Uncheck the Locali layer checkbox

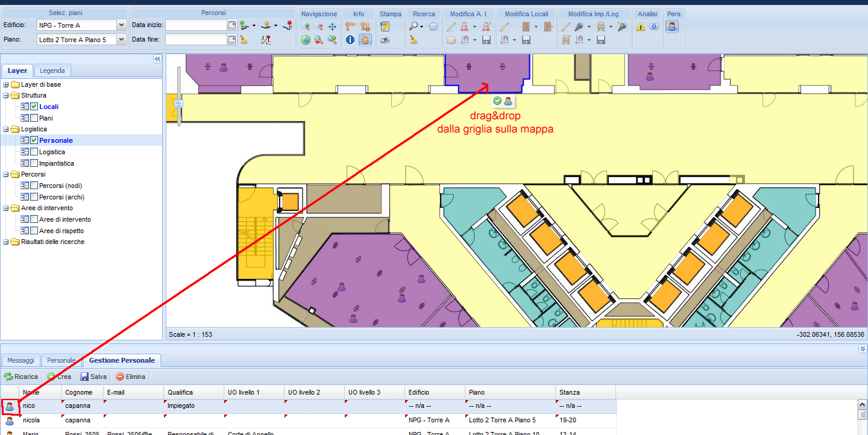pos(34,107)
